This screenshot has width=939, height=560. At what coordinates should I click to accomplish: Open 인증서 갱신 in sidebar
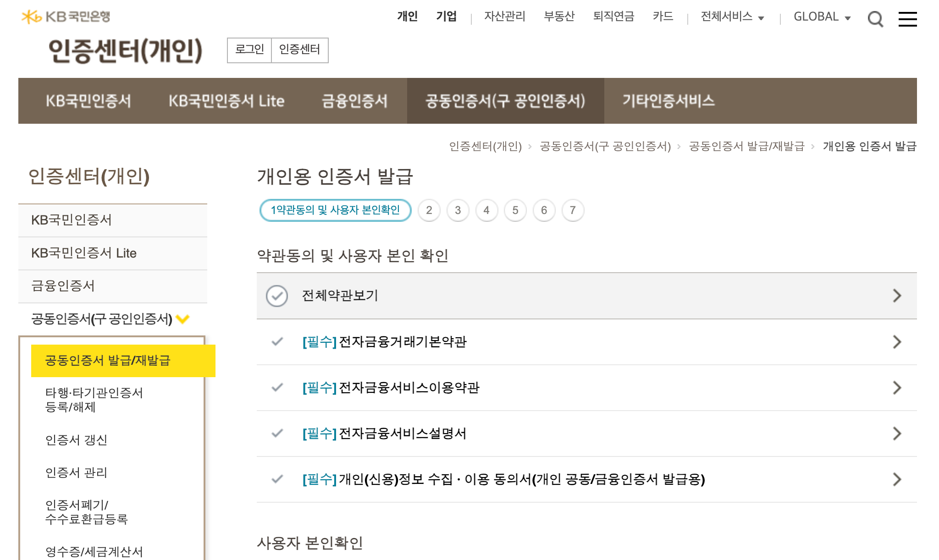76,440
